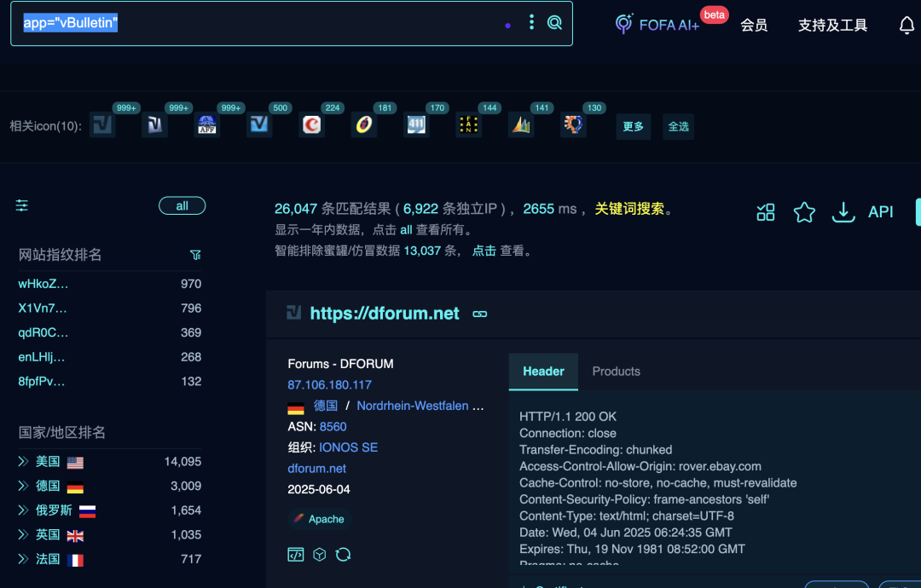Screen dimensions: 921x588
Task: Click the 全选 button for related icons
Action: click(679, 126)
